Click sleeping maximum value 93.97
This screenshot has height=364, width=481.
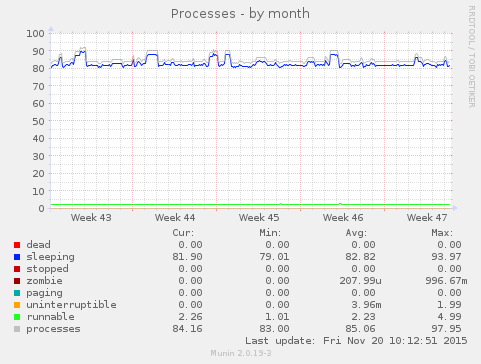(447, 257)
